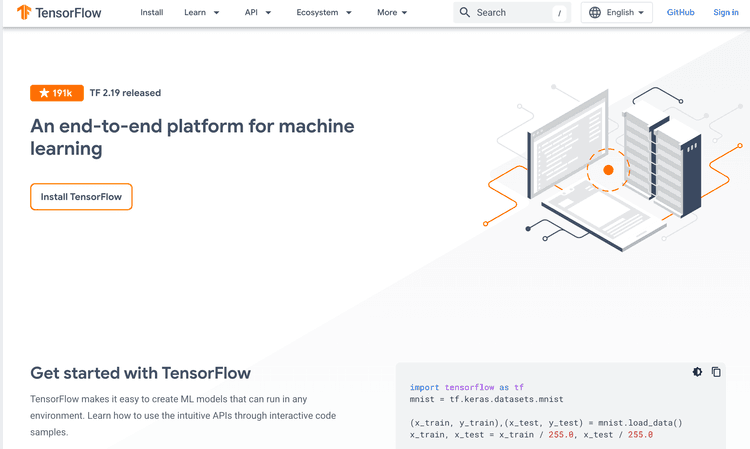Click the Install TensorFlow button

click(81, 197)
